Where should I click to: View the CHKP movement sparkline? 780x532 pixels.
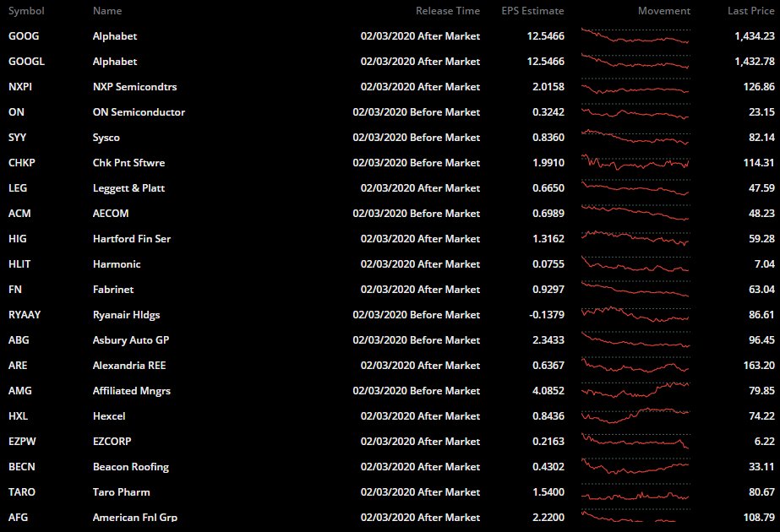(x=635, y=163)
